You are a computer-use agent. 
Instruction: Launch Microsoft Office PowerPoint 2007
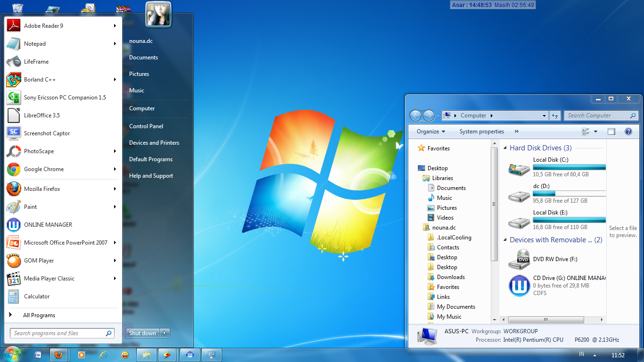63,243
